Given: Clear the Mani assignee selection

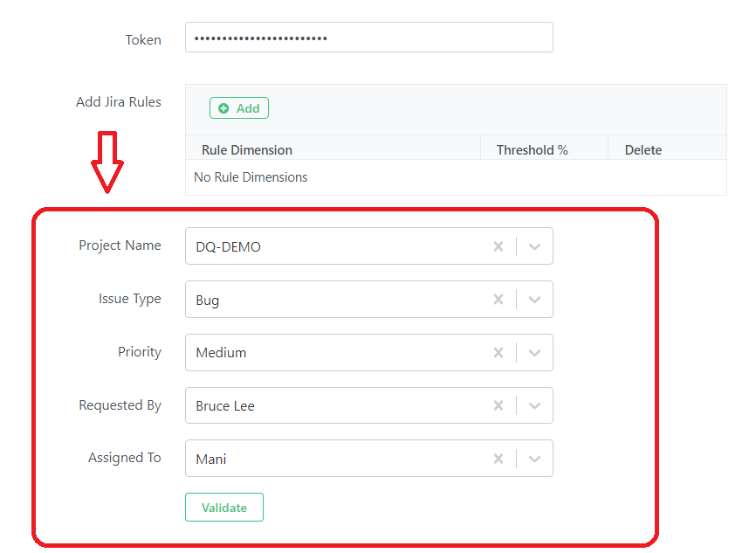Looking at the screenshot, I should [x=498, y=459].
